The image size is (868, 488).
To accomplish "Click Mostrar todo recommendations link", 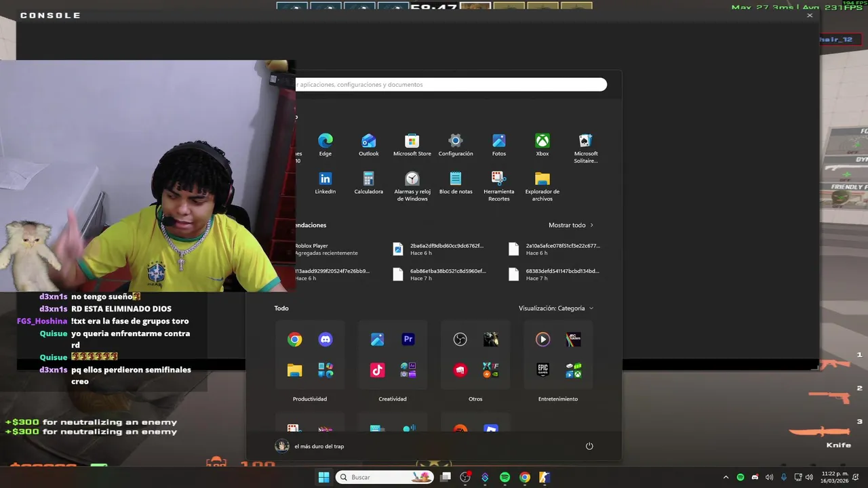I will pyautogui.click(x=571, y=225).
